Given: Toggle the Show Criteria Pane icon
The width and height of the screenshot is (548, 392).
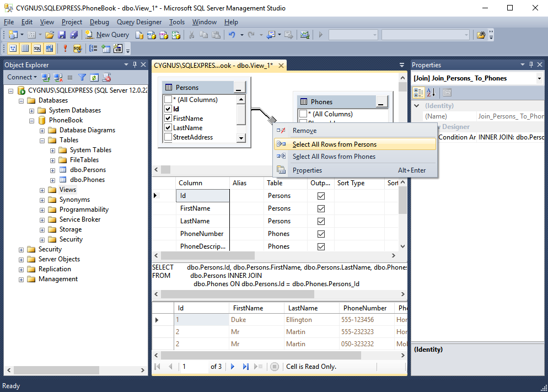Looking at the screenshot, I should pyautogui.click(x=25, y=48).
